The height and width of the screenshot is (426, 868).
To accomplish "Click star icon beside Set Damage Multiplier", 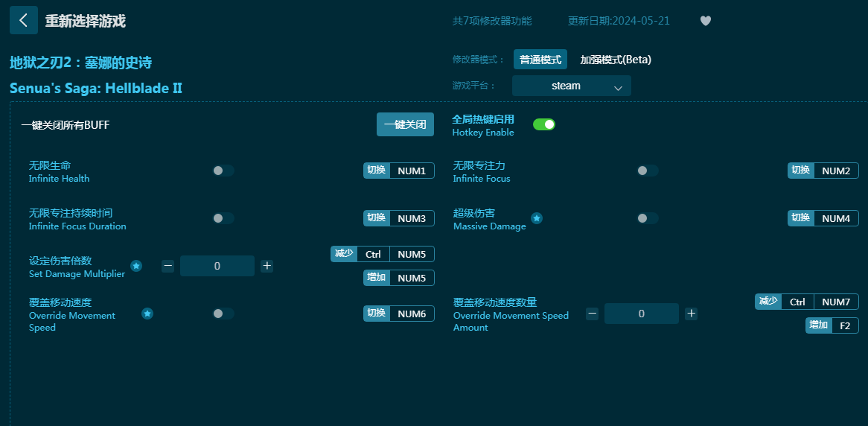I will [136, 266].
